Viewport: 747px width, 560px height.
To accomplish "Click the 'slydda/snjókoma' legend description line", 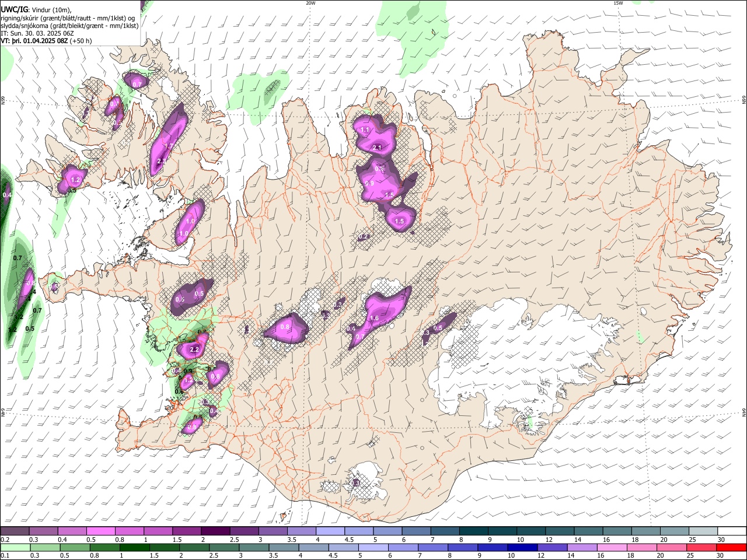I will [69, 26].
